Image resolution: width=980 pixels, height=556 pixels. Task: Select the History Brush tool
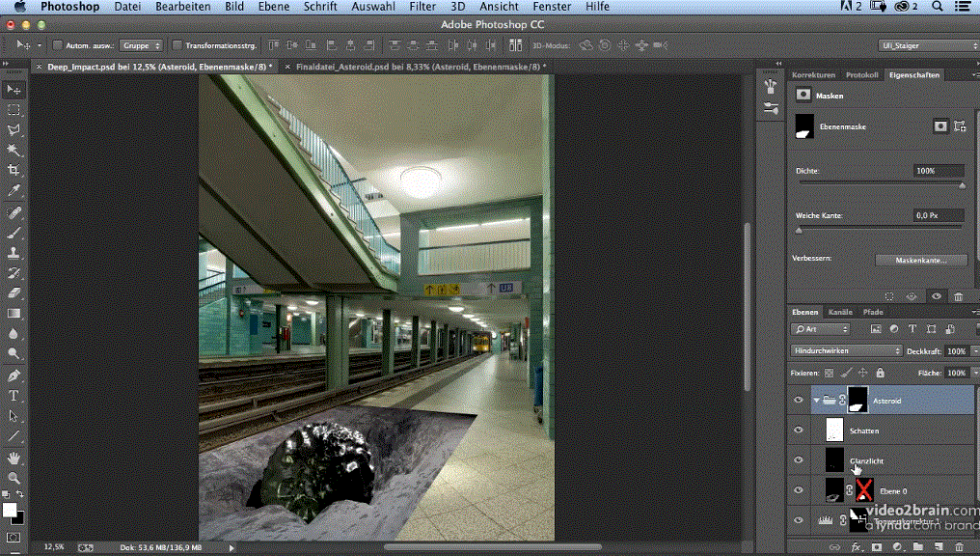(x=14, y=272)
